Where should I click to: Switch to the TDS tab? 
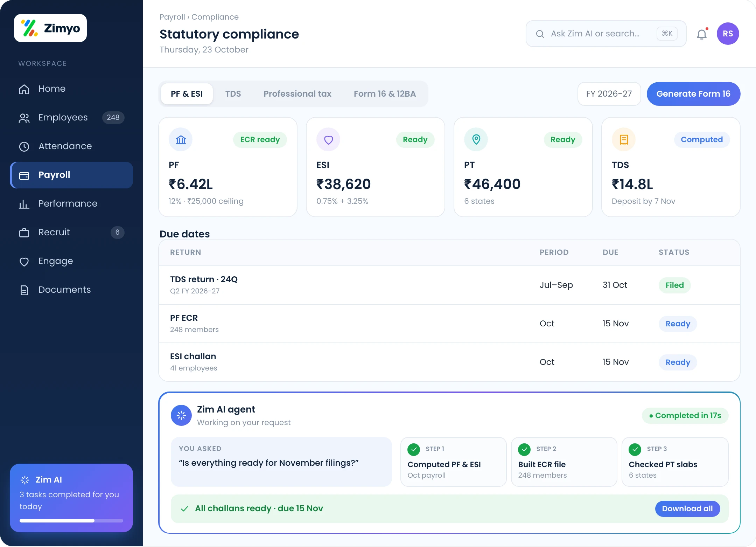pos(233,94)
